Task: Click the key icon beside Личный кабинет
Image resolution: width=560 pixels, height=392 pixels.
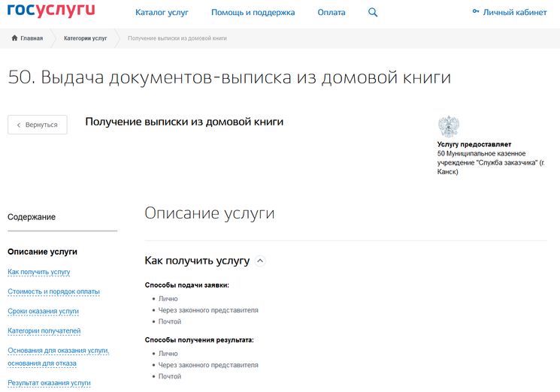Action: [x=475, y=11]
